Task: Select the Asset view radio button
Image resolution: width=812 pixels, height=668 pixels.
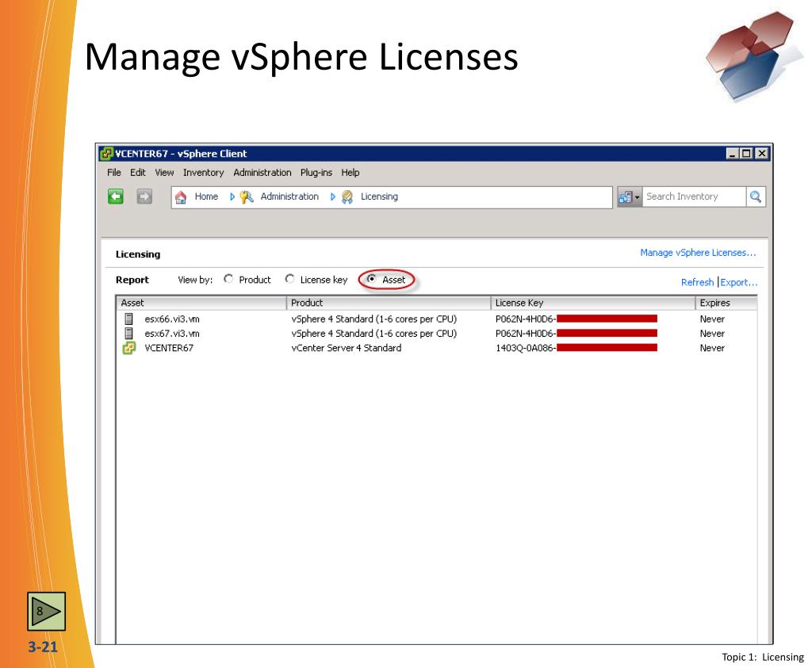Action: [x=371, y=279]
